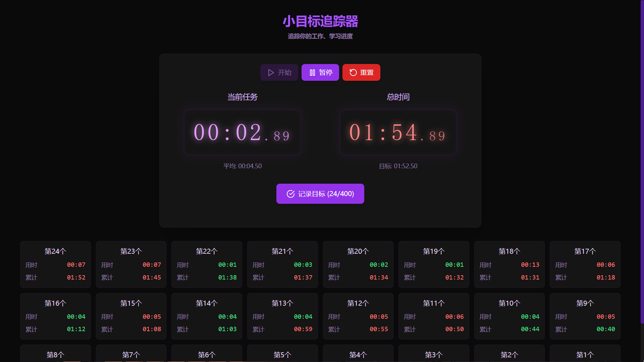Click the 用时 label in 第24个 card

pyautogui.click(x=32, y=265)
